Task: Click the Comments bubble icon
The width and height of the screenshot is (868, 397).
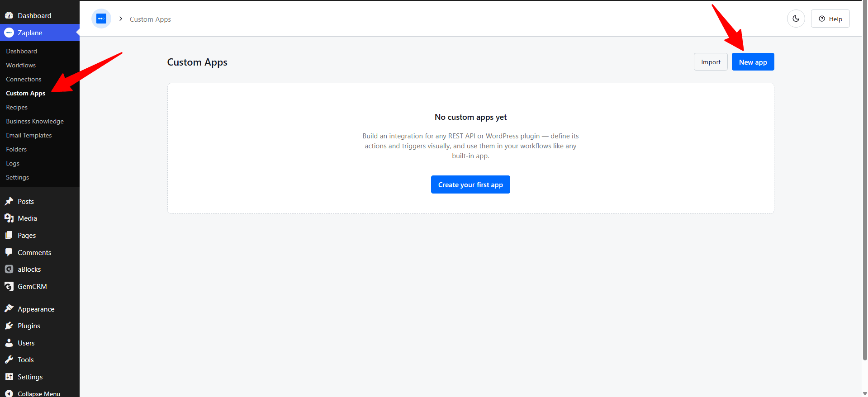Action: tap(9, 252)
